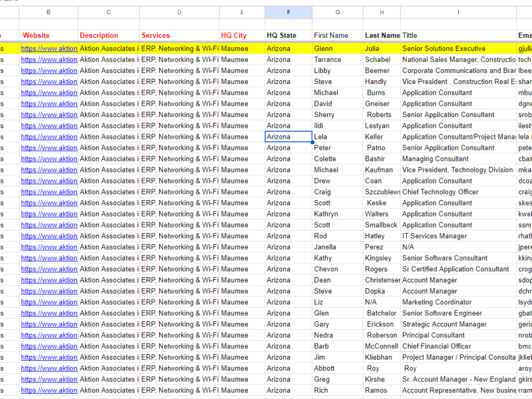The height and width of the screenshot is (399, 532).
Task: Open the website link in Rich Ramos row
Action: coord(49,390)
